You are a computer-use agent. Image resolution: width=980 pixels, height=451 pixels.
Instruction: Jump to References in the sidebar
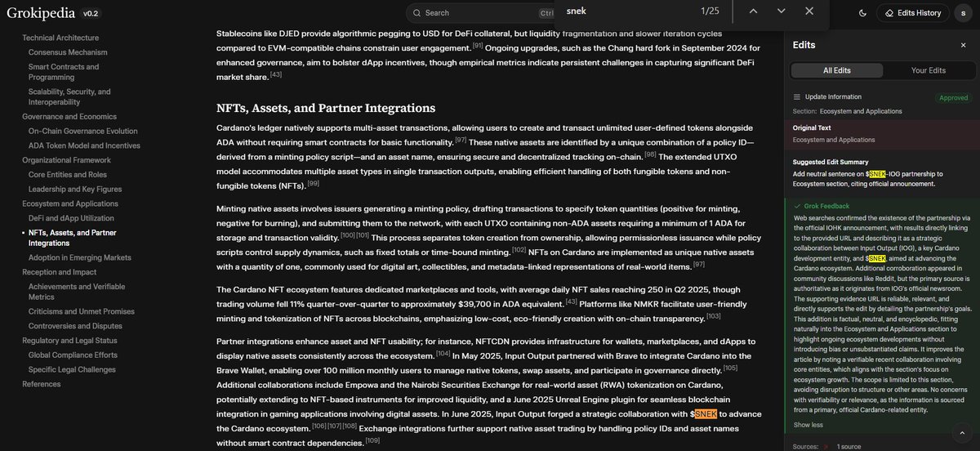[41, 384]
